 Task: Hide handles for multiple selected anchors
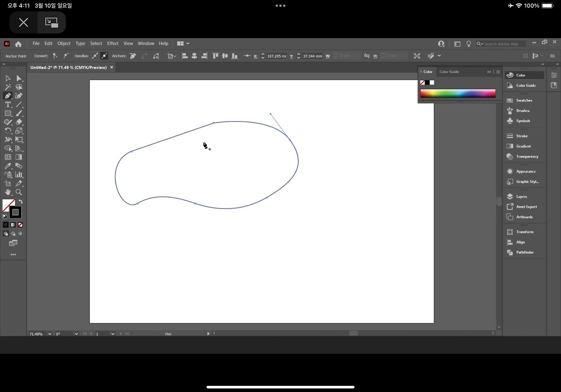104,56
